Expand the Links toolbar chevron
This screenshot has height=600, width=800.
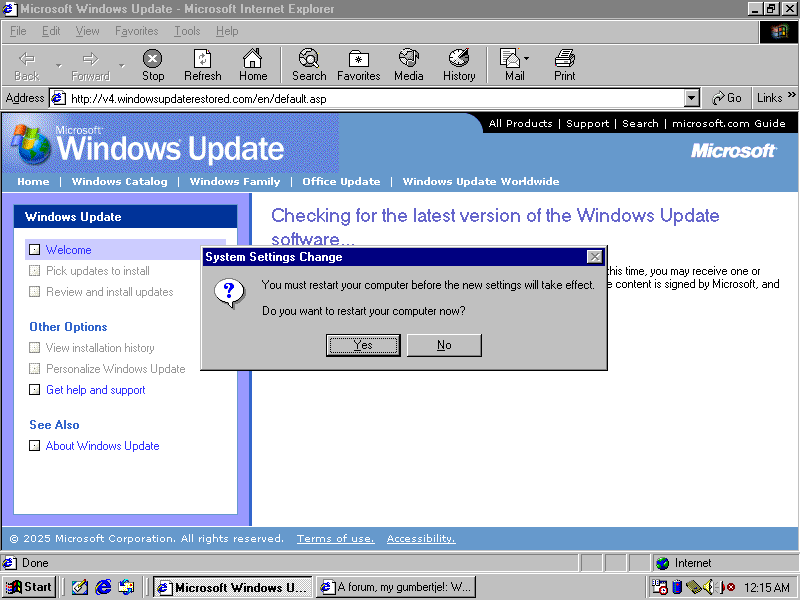791,97
